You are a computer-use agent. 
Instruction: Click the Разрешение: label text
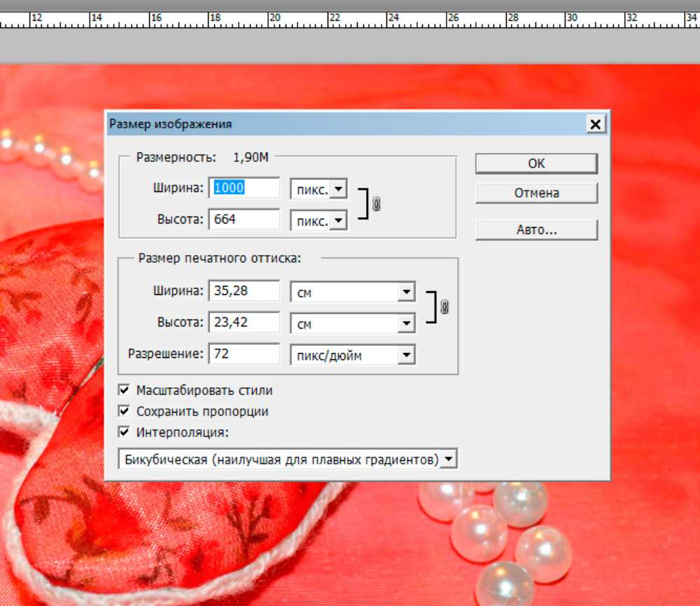pos(166,354)
